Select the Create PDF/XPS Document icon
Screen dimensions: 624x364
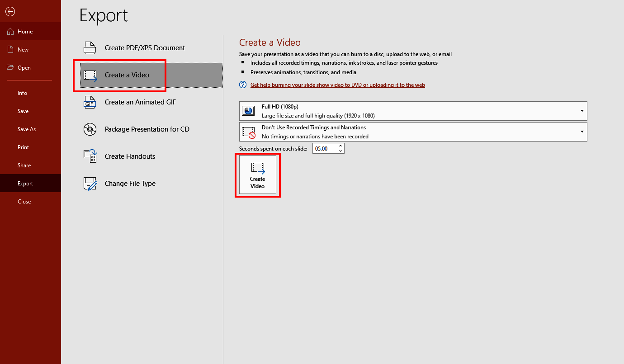pos(90,47)
